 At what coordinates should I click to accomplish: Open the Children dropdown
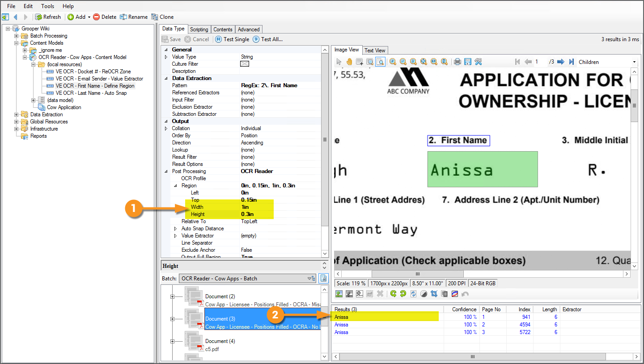pyautogui.click(x=634, y=62)
